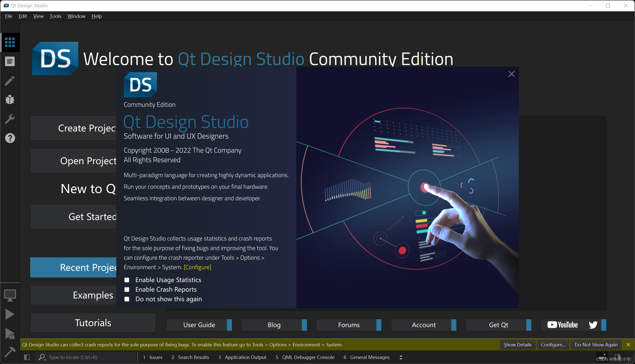The height and width of the screenshot is (364, 635).
Task: Open the Help menu
Action: (x=97, y=16)
